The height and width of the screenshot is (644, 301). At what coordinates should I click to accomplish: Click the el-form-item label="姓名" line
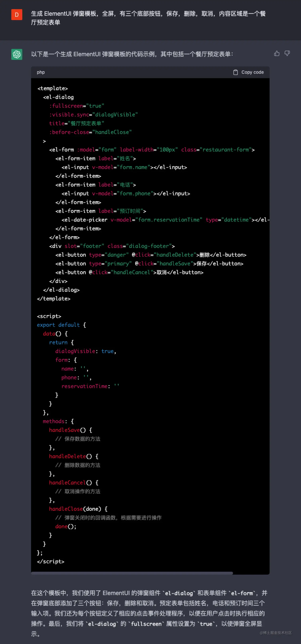pyautogui.click(x=95, y=158)
